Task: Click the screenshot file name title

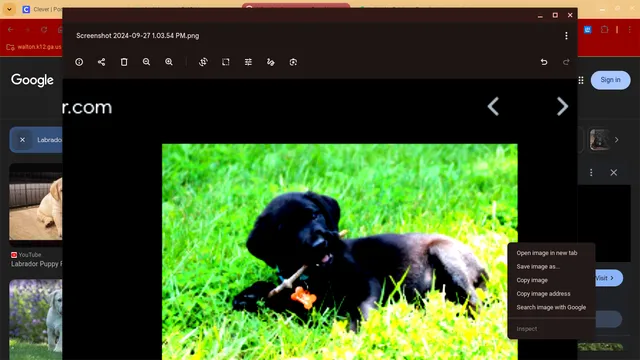Action: point(138,36)
